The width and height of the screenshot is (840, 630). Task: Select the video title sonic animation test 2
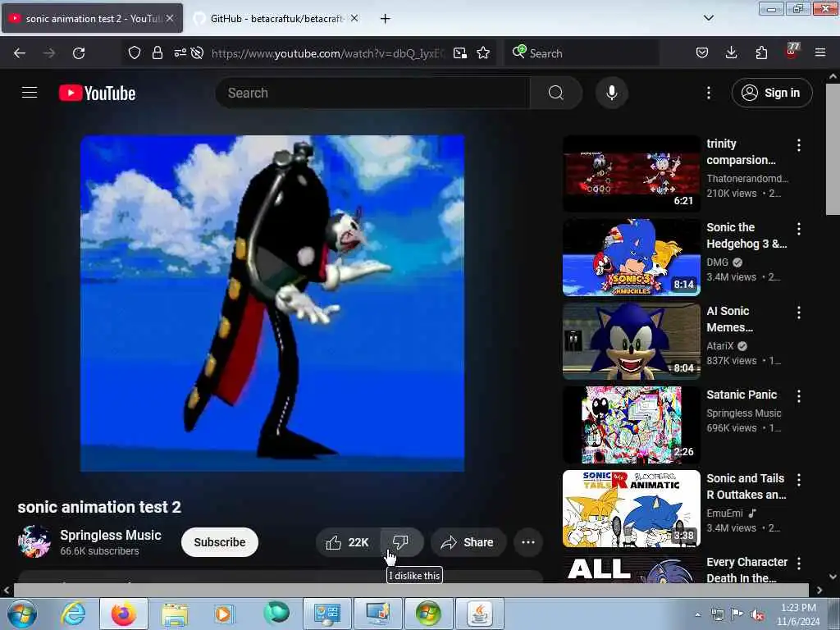tap(99, 507)
